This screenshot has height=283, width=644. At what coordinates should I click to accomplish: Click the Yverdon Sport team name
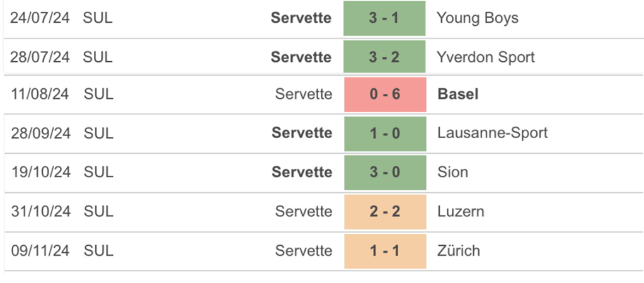485,57
